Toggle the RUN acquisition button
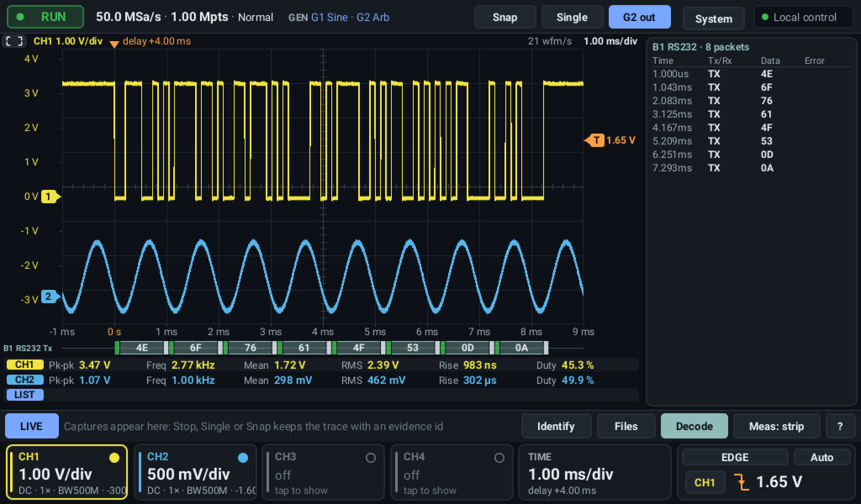The image size is (861, 504). click(x=45, y=17)
